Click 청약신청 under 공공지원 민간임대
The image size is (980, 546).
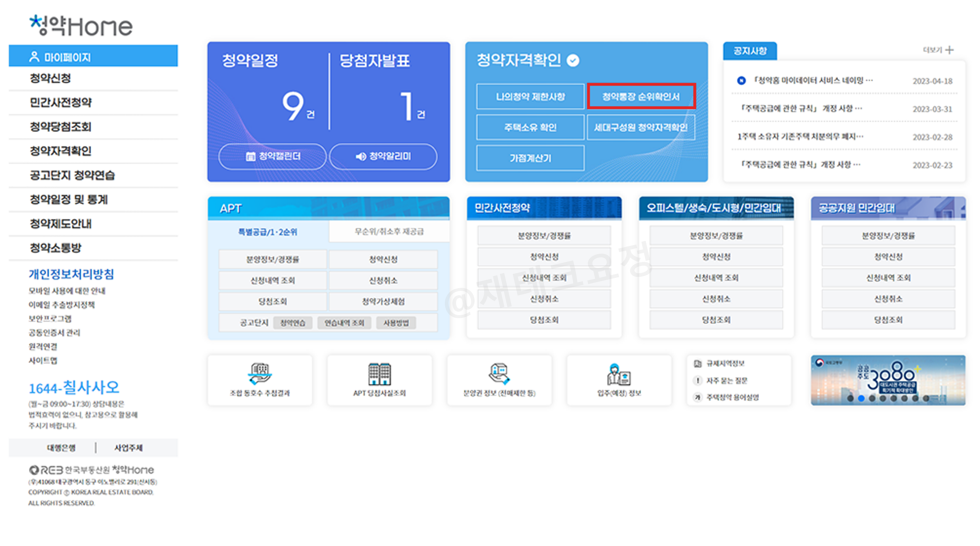tap(888, 256)
